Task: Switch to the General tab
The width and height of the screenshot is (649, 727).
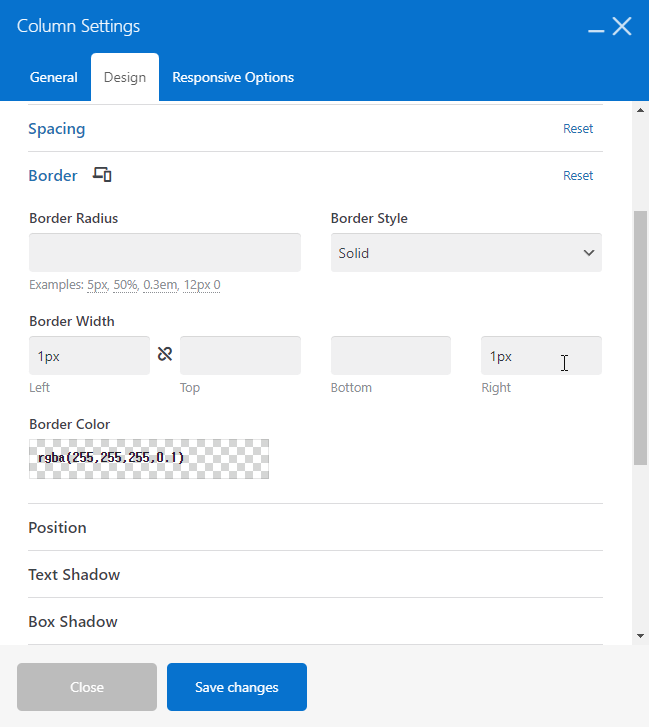Action: coord(54,77)
